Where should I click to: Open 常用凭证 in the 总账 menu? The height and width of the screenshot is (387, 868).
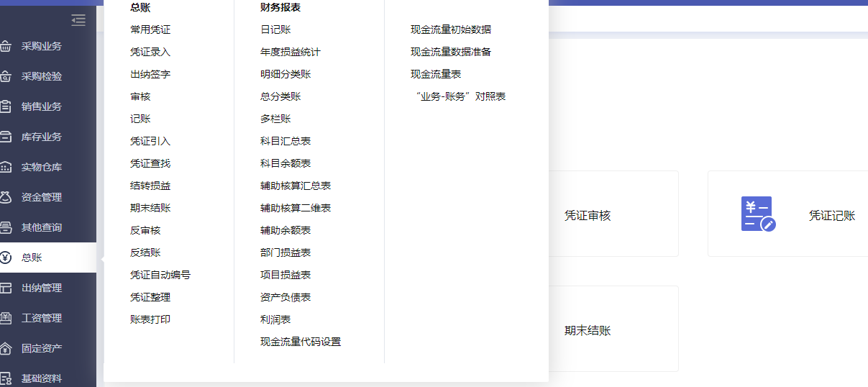(150, 29)
